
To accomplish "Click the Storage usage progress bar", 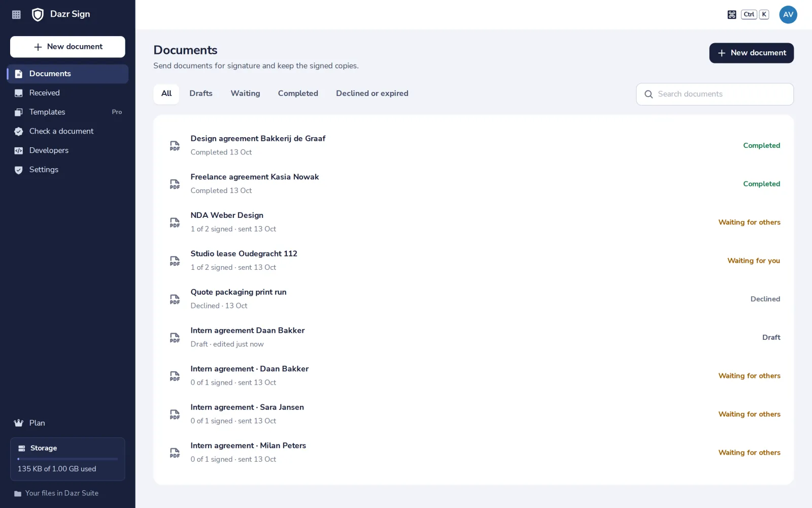I will pyautogui.click(x=67, y=459).
